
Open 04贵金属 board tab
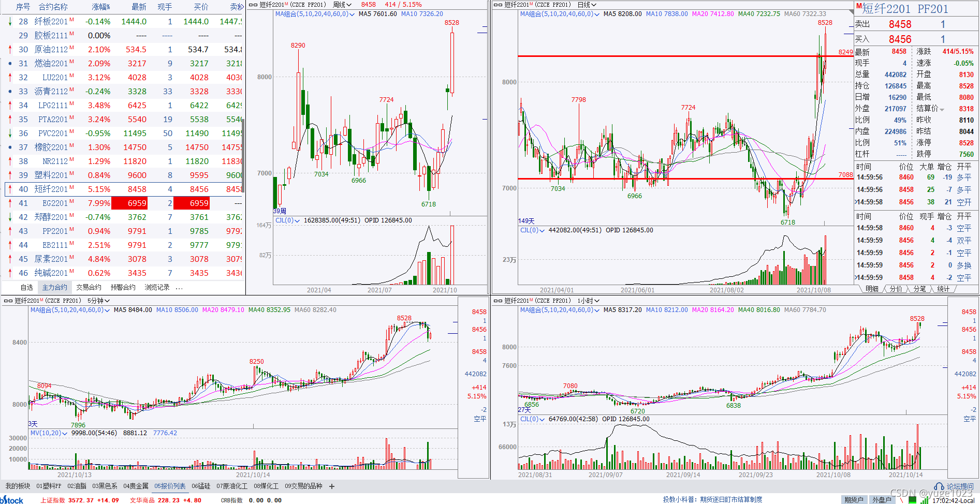136,486
